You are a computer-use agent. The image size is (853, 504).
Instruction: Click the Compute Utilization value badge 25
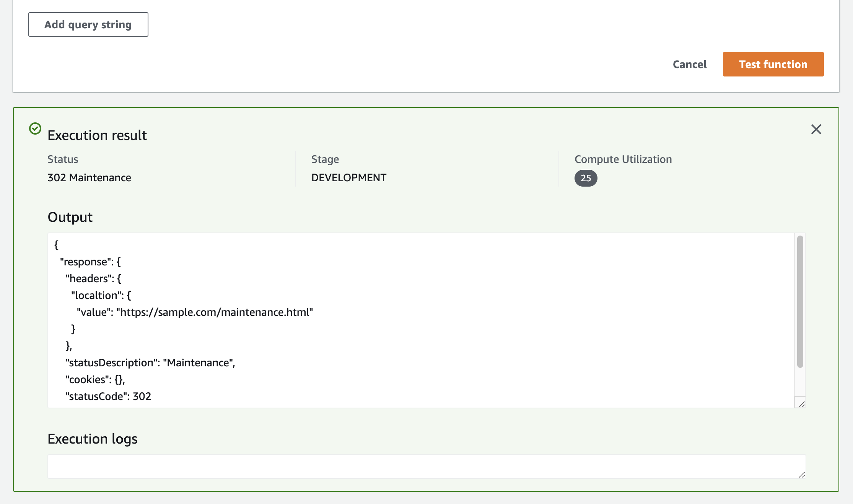[x=585, y=178]
